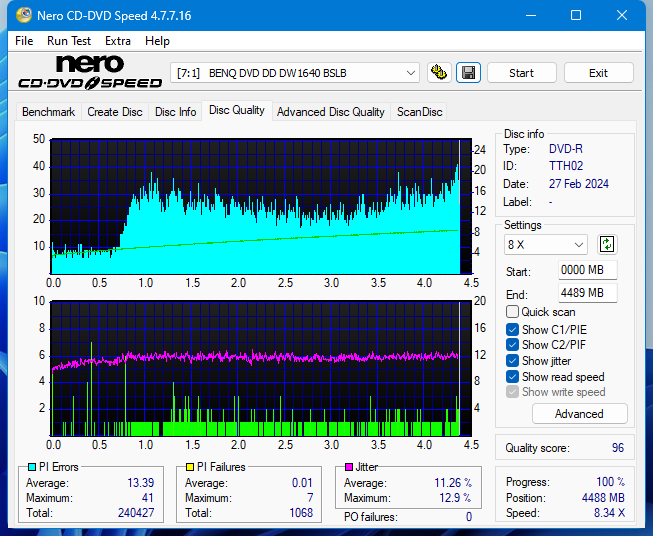Open the 8 X speed dropdown

tap(546, 244)
